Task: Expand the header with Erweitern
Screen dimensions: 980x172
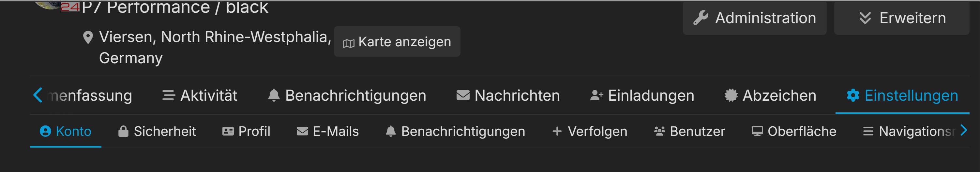Action: 901,18
